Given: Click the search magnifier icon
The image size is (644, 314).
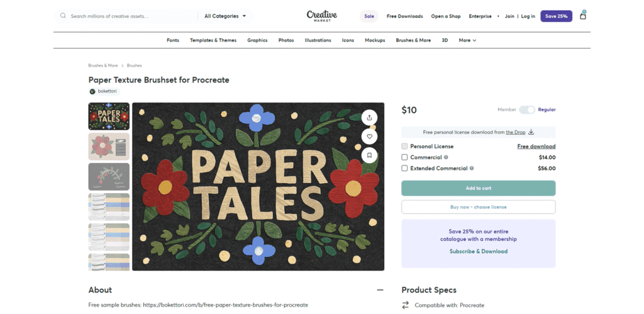Looking at the screenshot, I should [x=63, y=16].
